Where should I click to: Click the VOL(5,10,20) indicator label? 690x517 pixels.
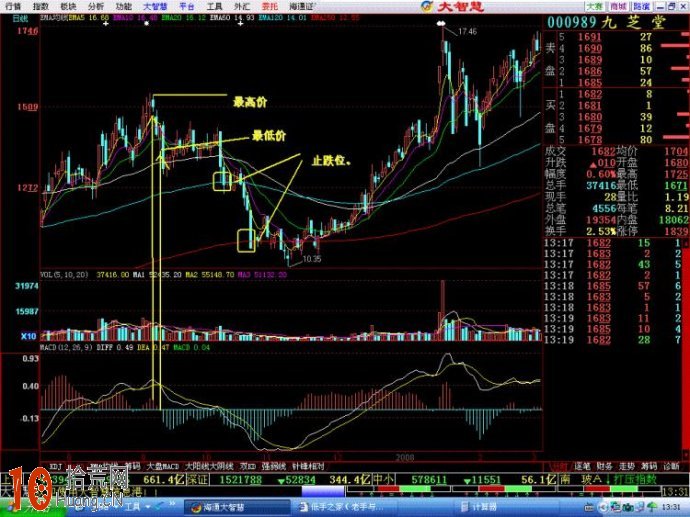tap(64, 275)
